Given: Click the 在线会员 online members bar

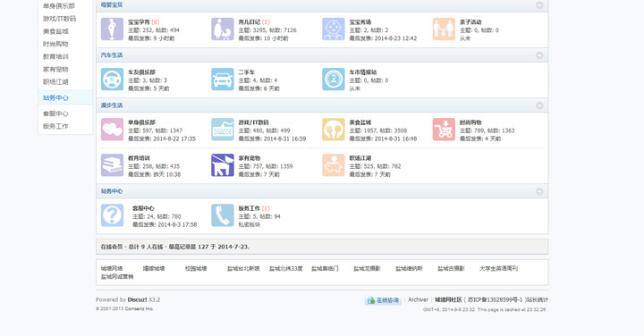Looking at the screenshot, I should (x=322, y=247).
